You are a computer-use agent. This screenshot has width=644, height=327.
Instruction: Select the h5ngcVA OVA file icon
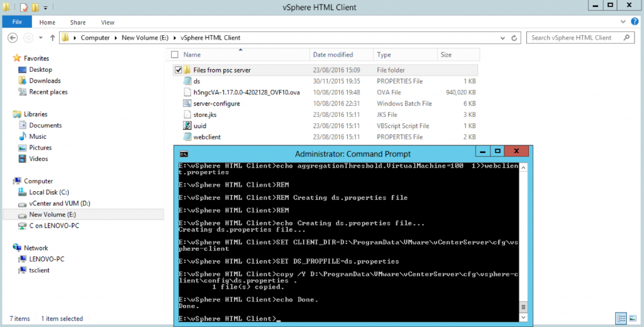(x=187, y=92)
